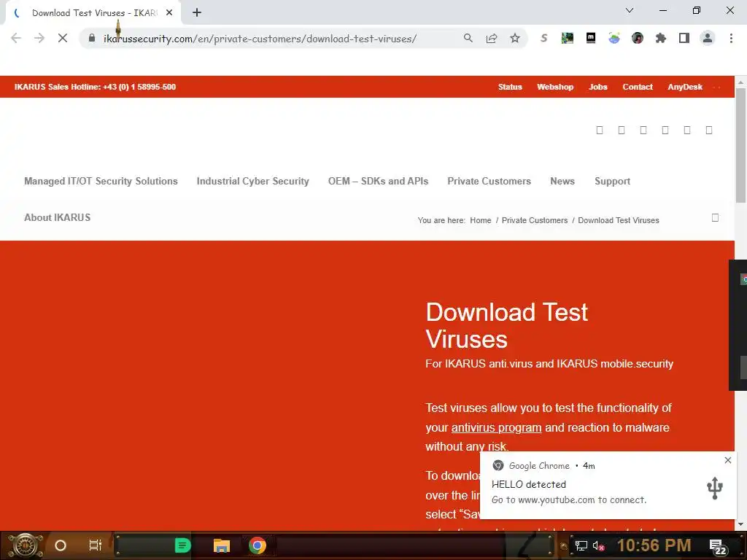Toggle the Chrome side panel
The width and height of the screenshot is (747, 560).
click(x=684, y=38)
